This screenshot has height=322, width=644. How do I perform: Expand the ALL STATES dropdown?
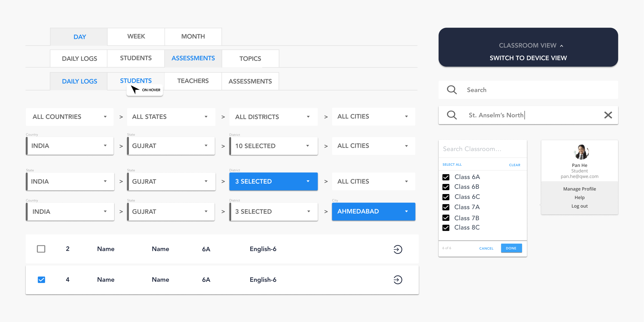[x=171, y=117]
